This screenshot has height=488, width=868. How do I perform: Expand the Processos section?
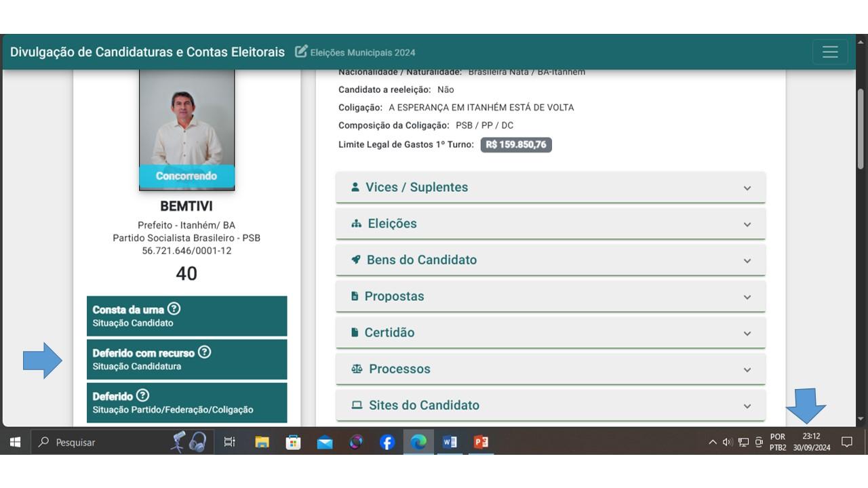(551, 369)
